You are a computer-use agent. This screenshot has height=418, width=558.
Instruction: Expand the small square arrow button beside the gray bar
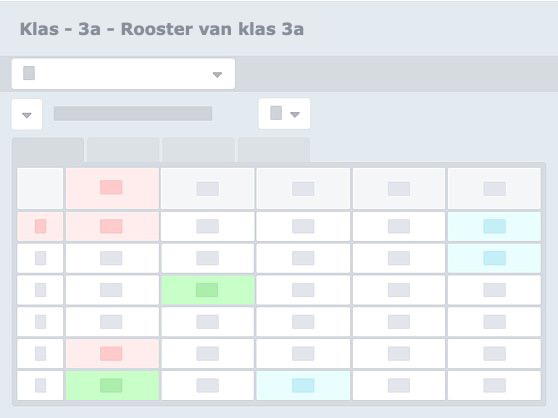pos(27,114)
